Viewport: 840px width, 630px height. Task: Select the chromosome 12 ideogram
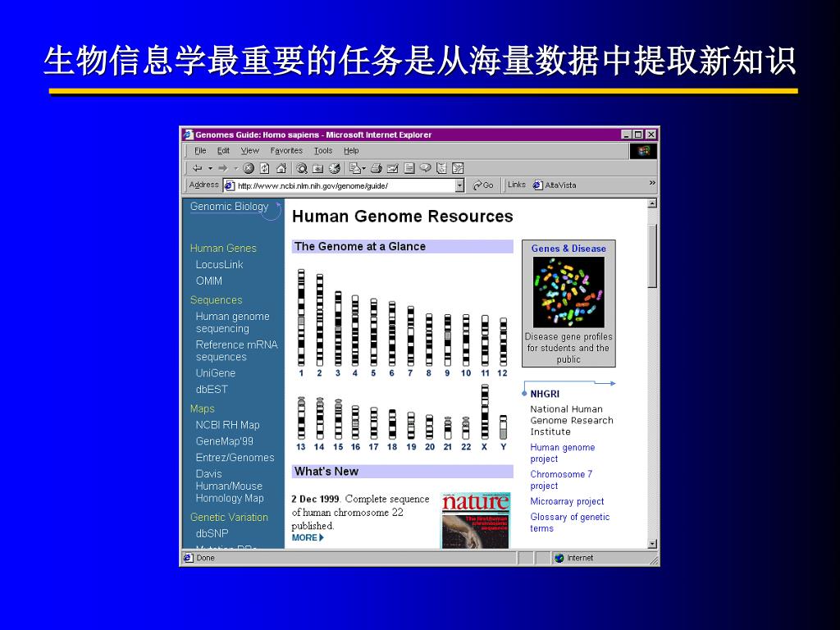pyautogui.click(x=503, y=342)
